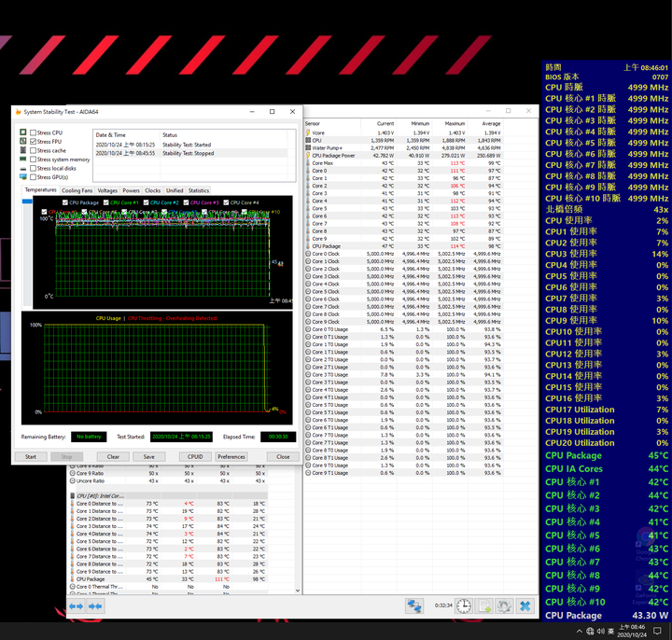The height and width of the screenshot is (640, 672).
Task: Open the Powers tab
Action: pyautogui.click(x=132, y=190)
